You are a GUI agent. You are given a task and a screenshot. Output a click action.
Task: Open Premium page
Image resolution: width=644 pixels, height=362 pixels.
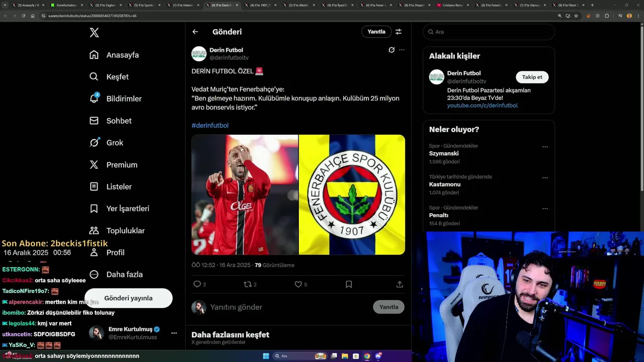113,164
